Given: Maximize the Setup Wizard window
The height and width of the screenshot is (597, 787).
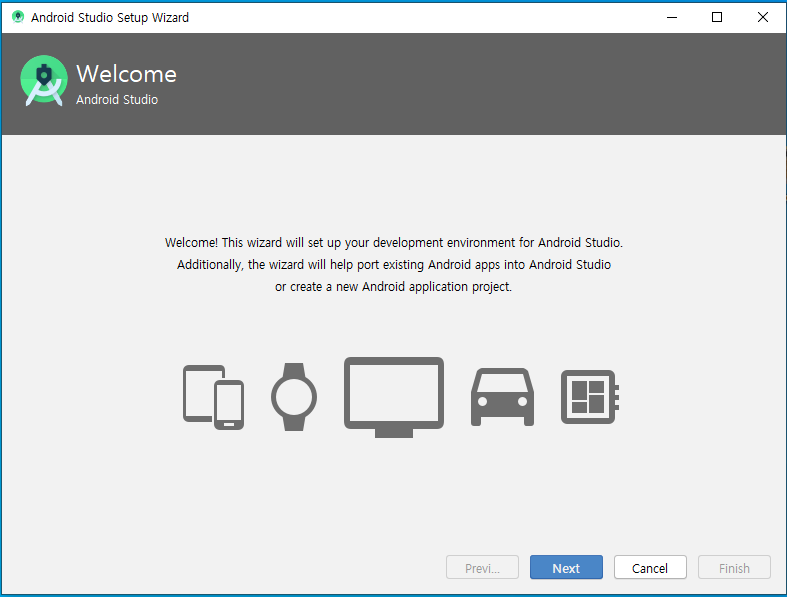Looking at the screenshot, I should pos(717,17).
